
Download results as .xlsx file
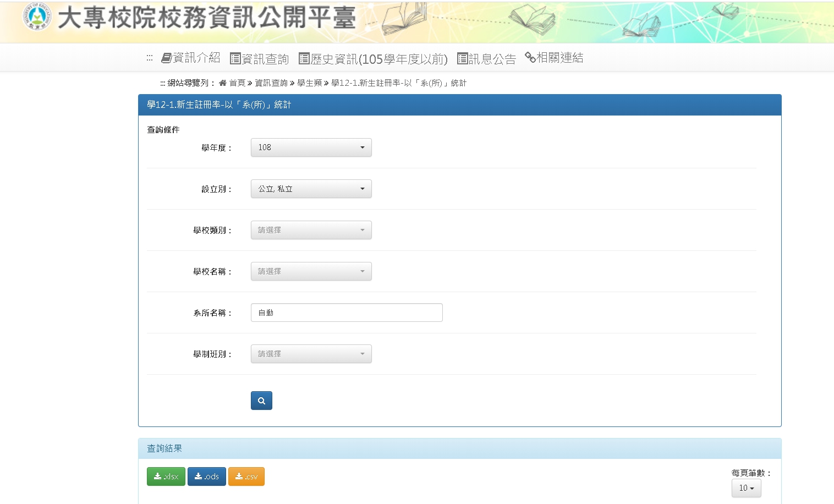166,476
